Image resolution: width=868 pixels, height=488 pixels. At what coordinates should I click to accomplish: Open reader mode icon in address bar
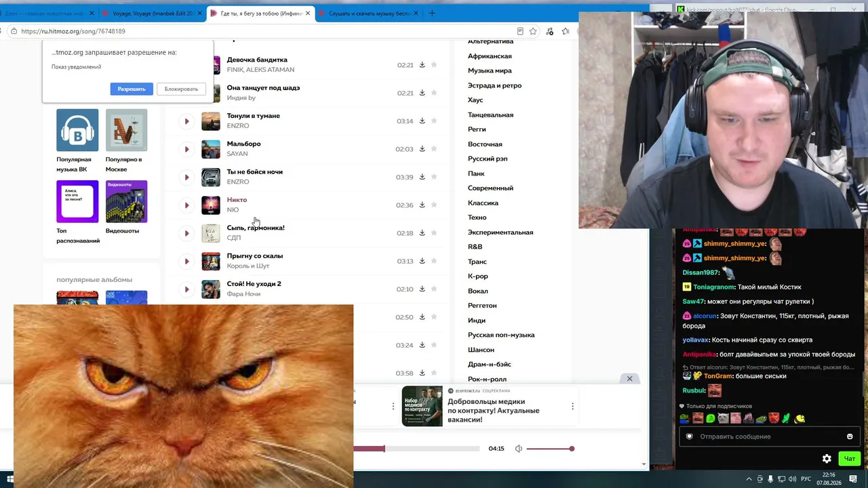pyautogui.click(x=520, y=31)
